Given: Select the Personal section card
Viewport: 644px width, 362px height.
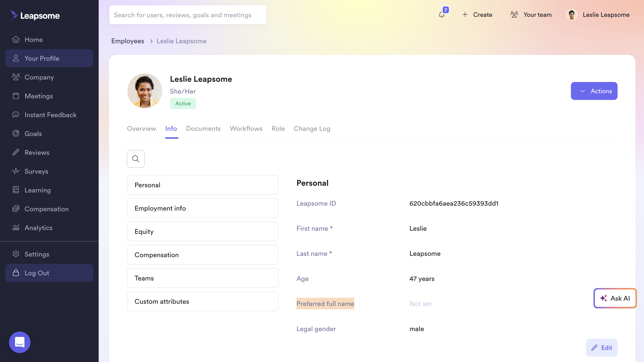Looking at the screenshot, I should point(202,185).
